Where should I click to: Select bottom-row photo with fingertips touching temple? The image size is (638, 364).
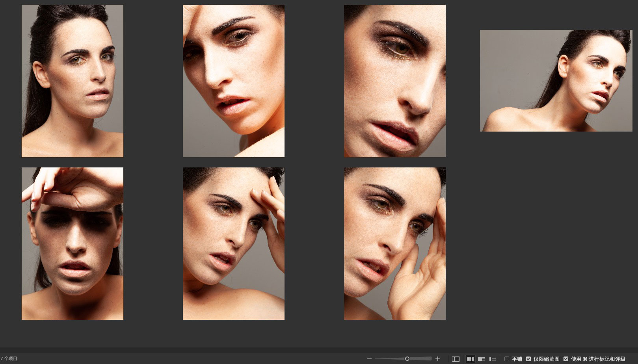[233, 243]
